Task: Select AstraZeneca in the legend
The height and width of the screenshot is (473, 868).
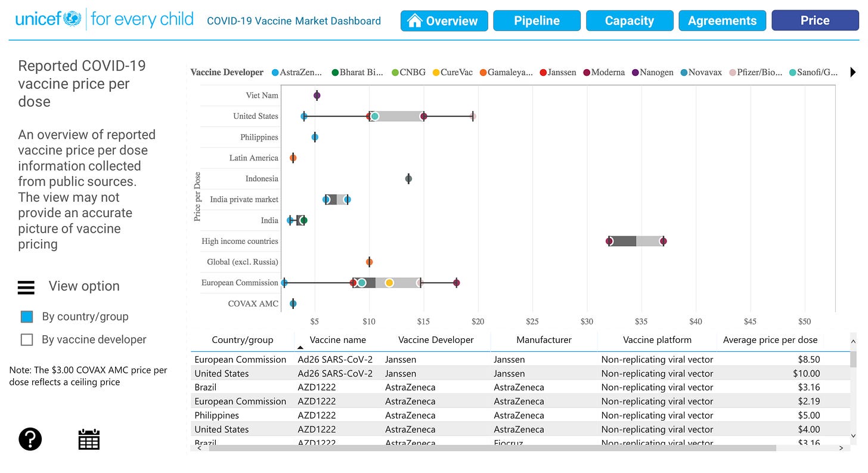Action: 296,72
